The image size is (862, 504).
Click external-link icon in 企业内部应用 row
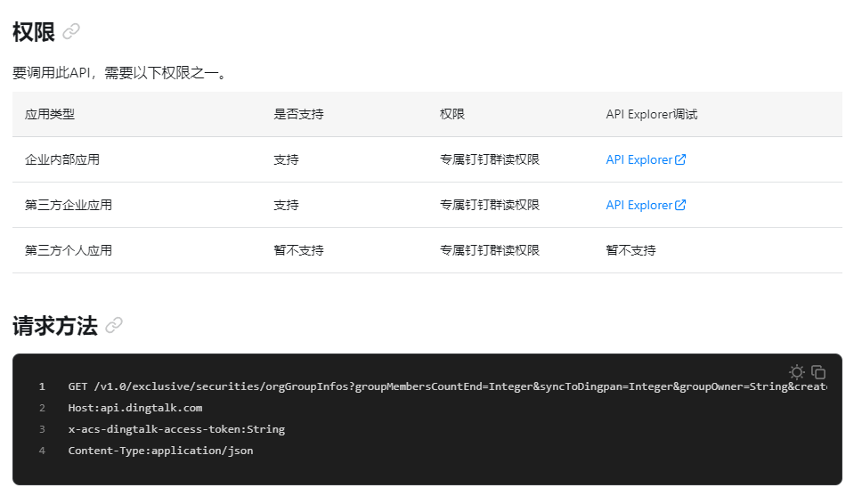(680, 159)
